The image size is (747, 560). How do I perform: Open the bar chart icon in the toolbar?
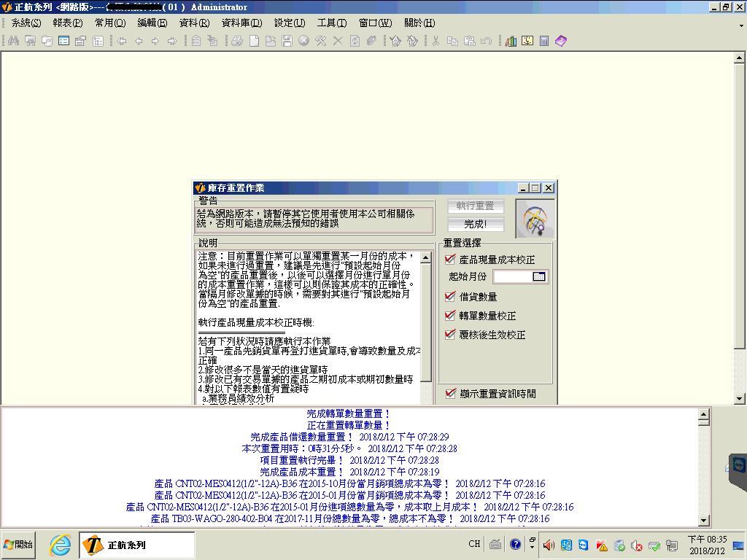click(x=511, y=41)
